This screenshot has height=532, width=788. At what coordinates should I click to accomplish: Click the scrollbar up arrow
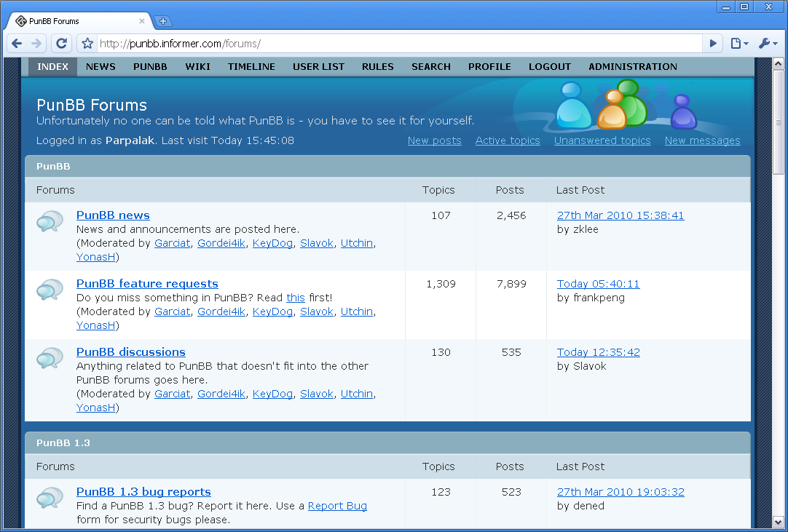click(778, 63)
